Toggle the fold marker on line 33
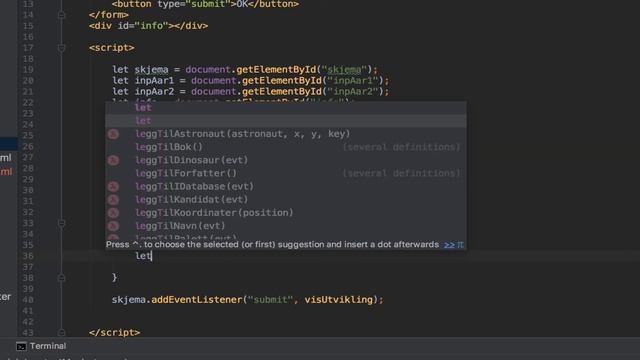Image resolution: width=640 pixels, height=360 pixels. click(x=62, y=223)
